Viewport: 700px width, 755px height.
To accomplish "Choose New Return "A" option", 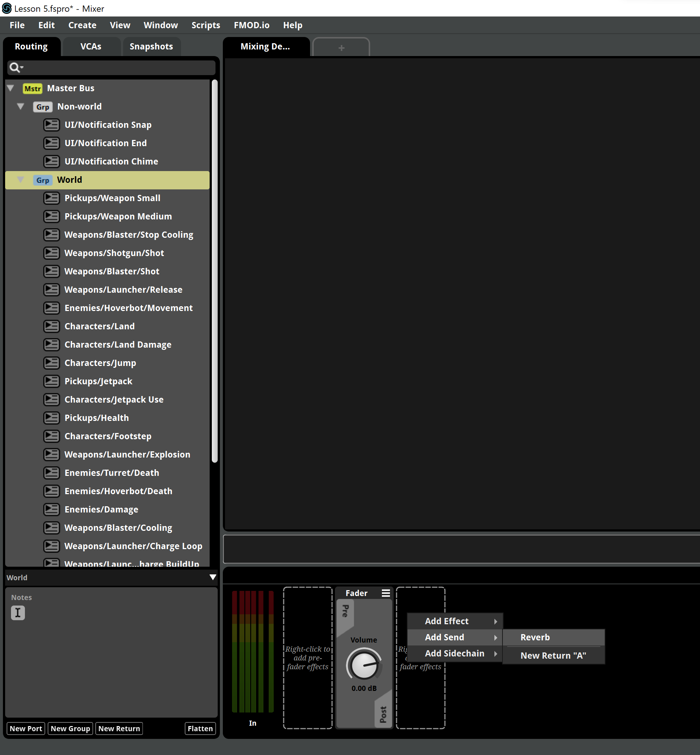I will click(554, 656).
